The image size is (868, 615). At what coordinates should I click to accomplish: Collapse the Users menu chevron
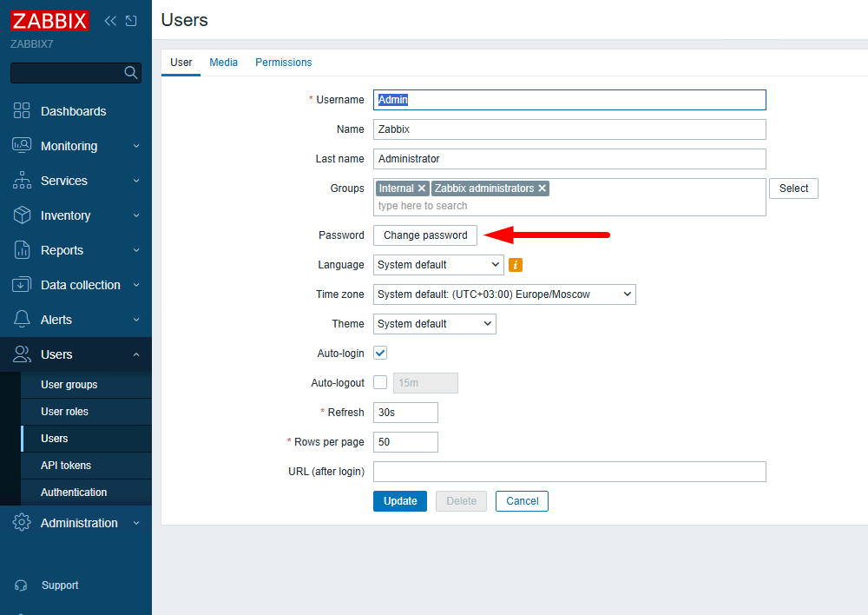pyautogui.click(x=136, y=354)
